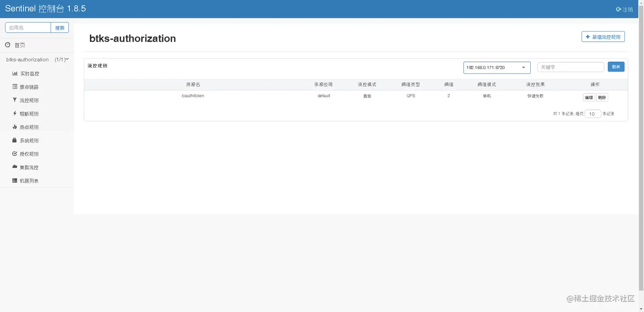This screenshot has width=644, height=312.
Task: Click the lock icon for 系统规则
Action: [x=15, y=140]
